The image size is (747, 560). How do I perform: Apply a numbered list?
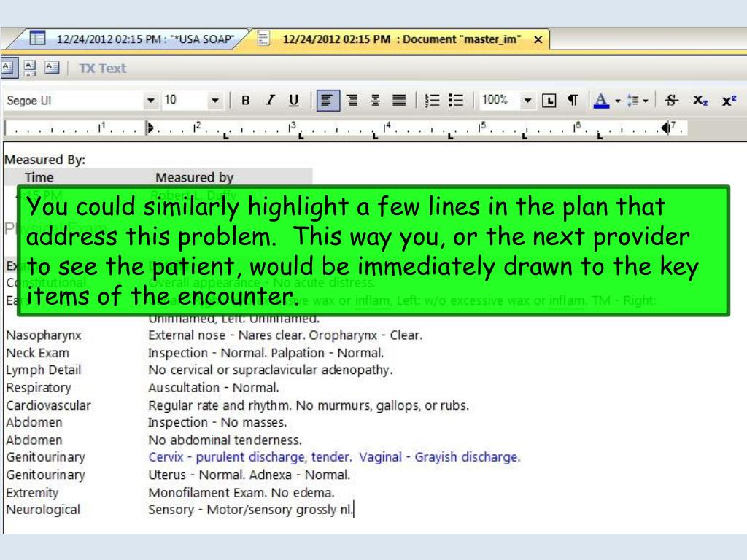432,101
